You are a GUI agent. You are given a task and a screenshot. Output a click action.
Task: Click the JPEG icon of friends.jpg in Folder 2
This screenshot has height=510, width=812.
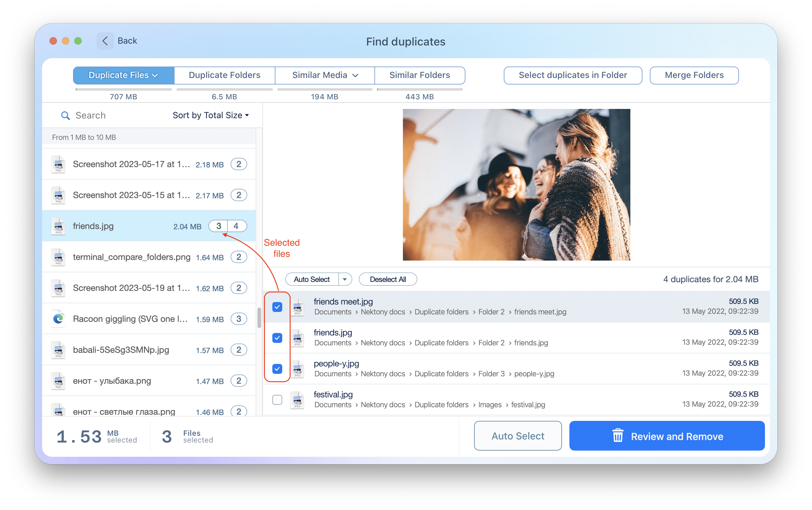(297, 338)
